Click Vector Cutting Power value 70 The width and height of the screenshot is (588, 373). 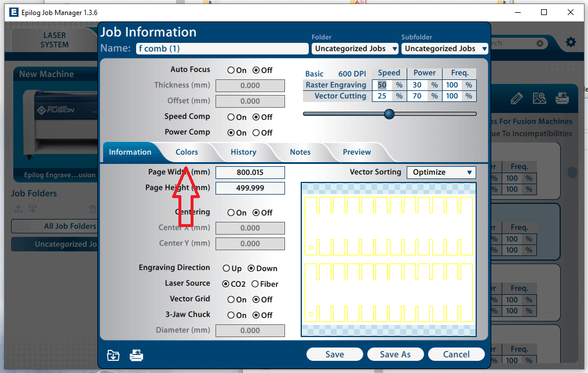pyautogui.click(x=417, y=96)
